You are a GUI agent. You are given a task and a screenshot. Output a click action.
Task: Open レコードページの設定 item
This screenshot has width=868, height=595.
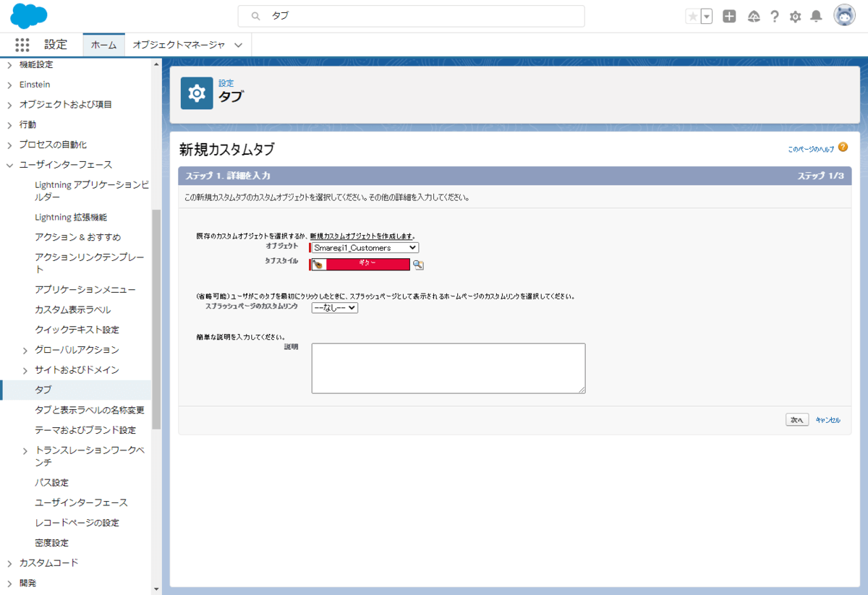(x=77, y=523)
